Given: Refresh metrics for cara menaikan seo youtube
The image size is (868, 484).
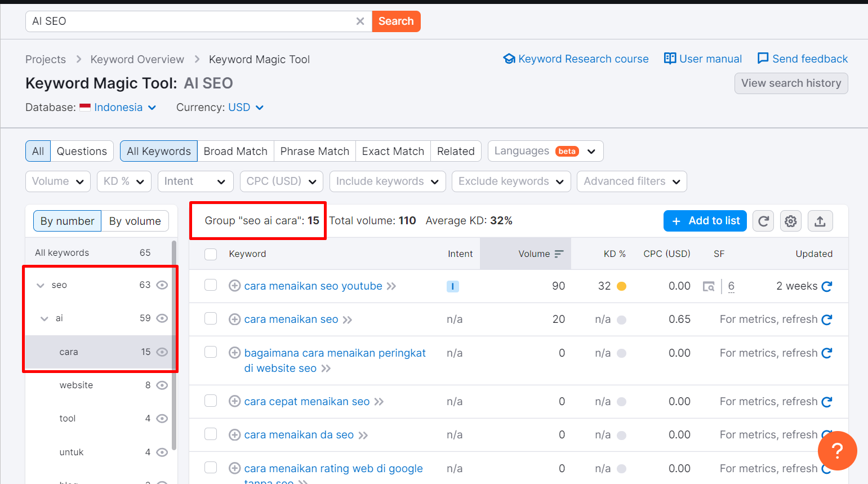Looking at the screenshot, I should [x=826, y=286].
